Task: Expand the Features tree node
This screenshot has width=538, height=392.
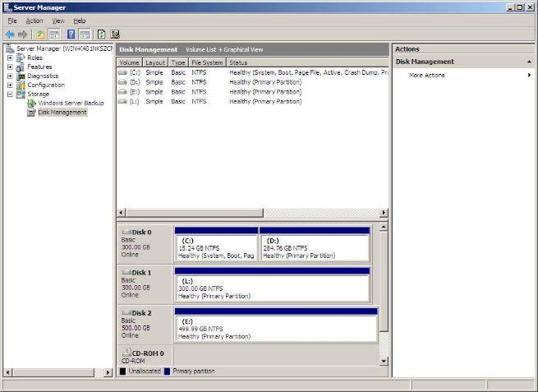Action: (10, 67)
